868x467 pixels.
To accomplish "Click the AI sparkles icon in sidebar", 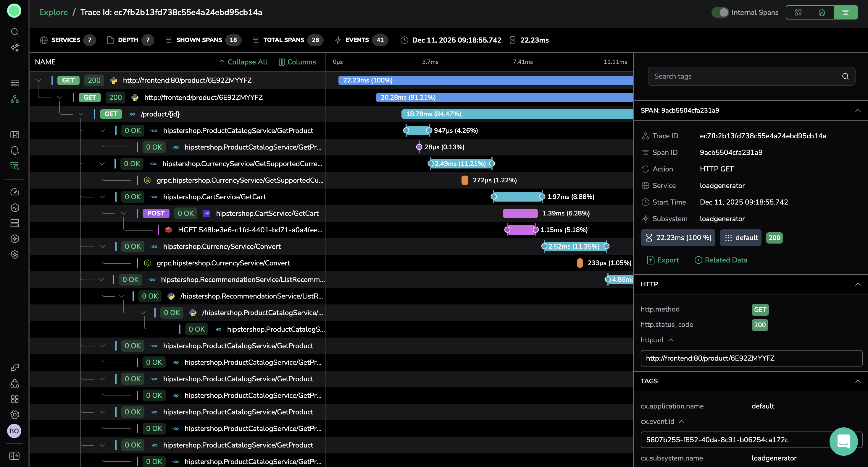I will tap(14, 48).
